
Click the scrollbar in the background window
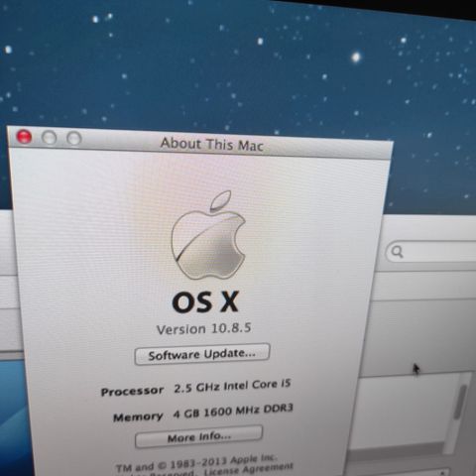coord(459,402)
